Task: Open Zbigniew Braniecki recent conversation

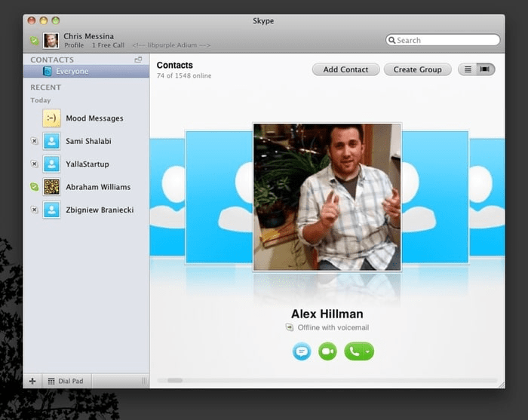Action: (x=86, y=210)
